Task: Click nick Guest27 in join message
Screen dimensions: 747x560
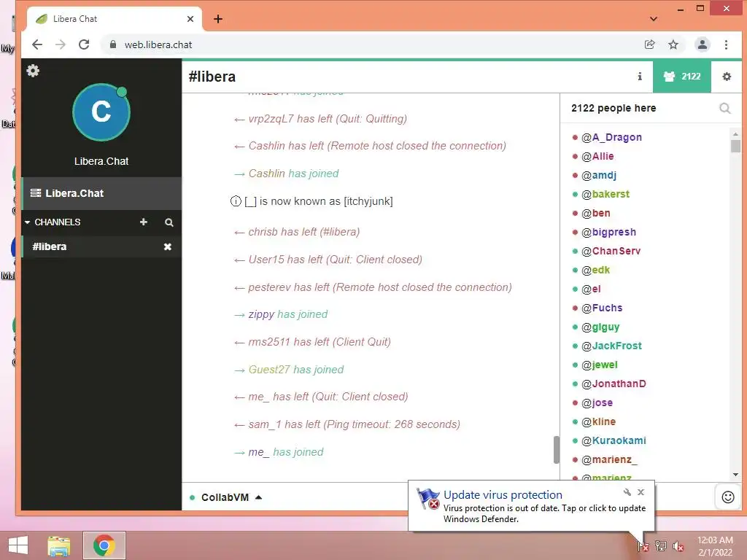Action: point(269,370)
